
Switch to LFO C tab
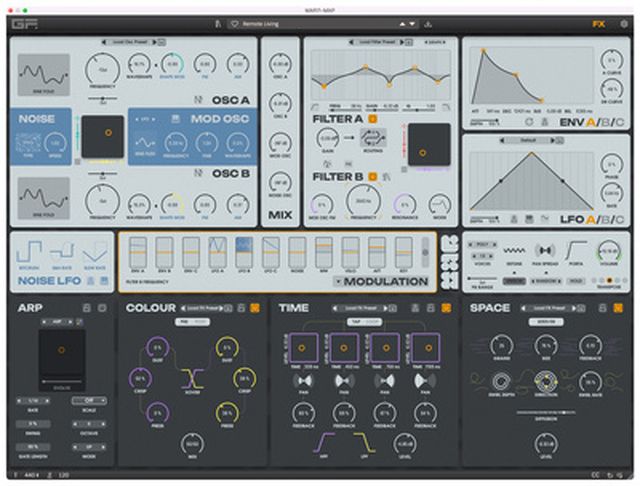pyautogui.click(x=620, y=219)
